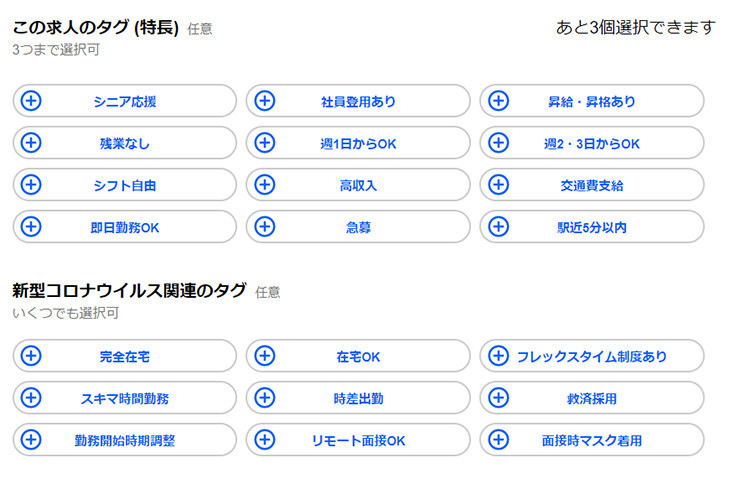Click the plus icon beside 完全在宅
This screenshot has height=484, width=750.
[x=31, y=356]
